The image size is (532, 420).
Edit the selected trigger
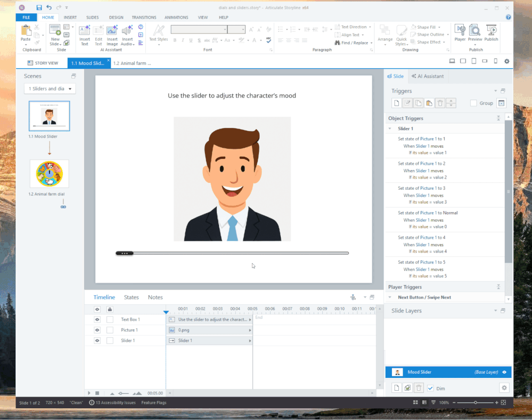point(407,103)
